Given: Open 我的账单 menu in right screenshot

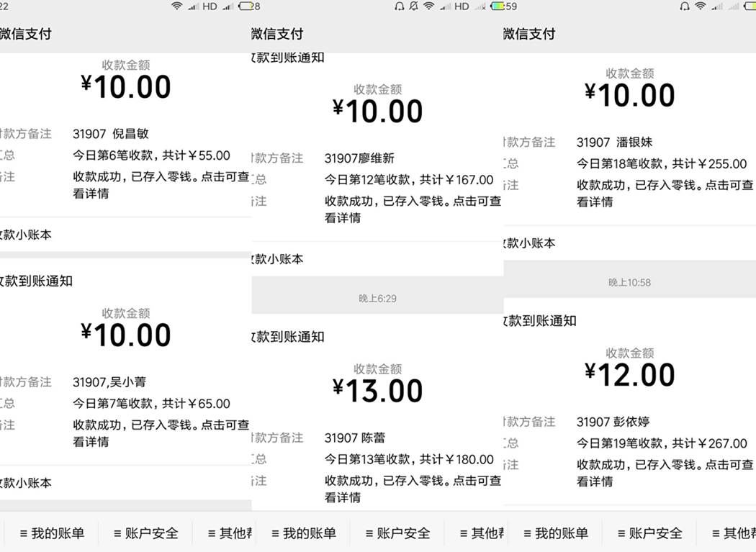Looking at the screenshot, I should [555, 533].
